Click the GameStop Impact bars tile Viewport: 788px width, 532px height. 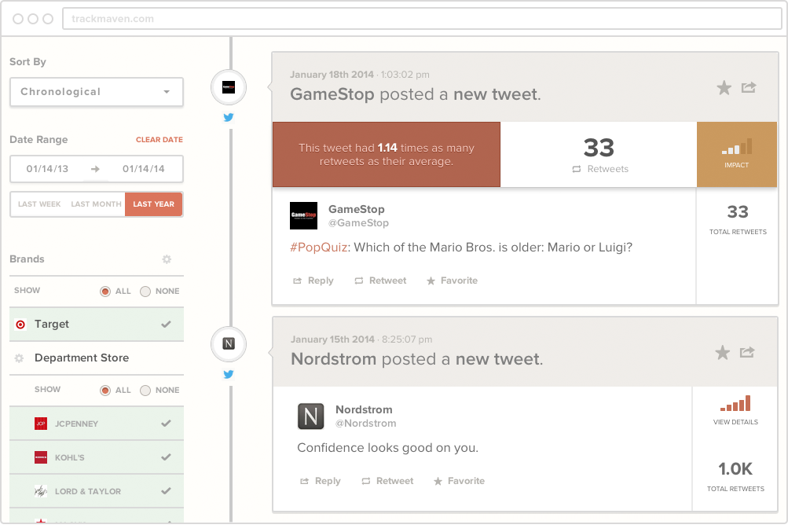pos(737,154)
